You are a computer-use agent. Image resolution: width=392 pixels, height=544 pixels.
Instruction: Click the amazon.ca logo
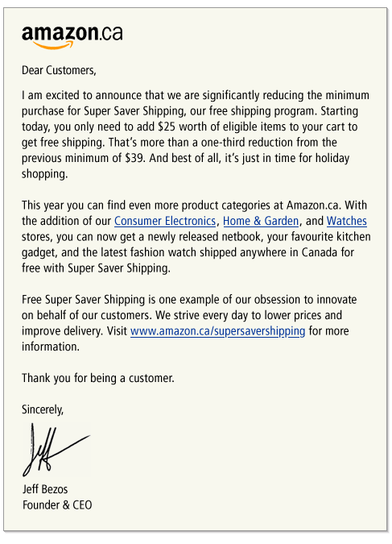click(72, 37)
